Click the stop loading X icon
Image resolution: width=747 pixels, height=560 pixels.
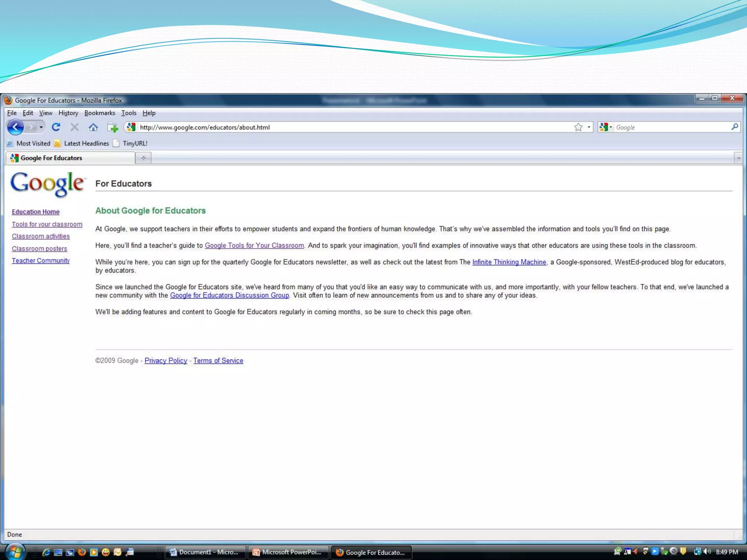[x=74, y=127]
